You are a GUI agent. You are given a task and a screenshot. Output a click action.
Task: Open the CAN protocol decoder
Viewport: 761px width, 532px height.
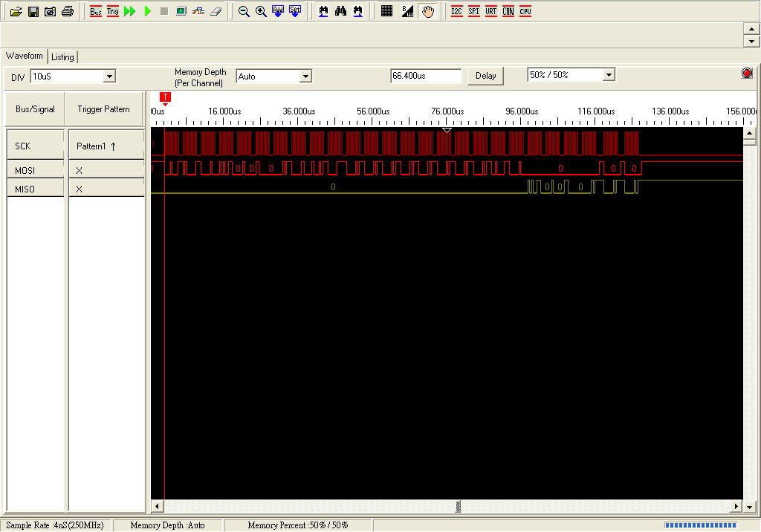508,12
